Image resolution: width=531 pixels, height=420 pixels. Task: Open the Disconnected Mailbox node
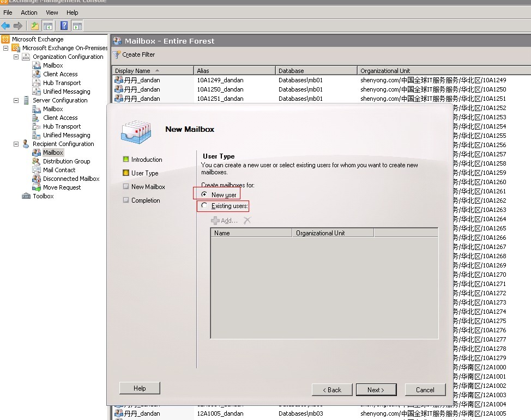pos(71,179)
